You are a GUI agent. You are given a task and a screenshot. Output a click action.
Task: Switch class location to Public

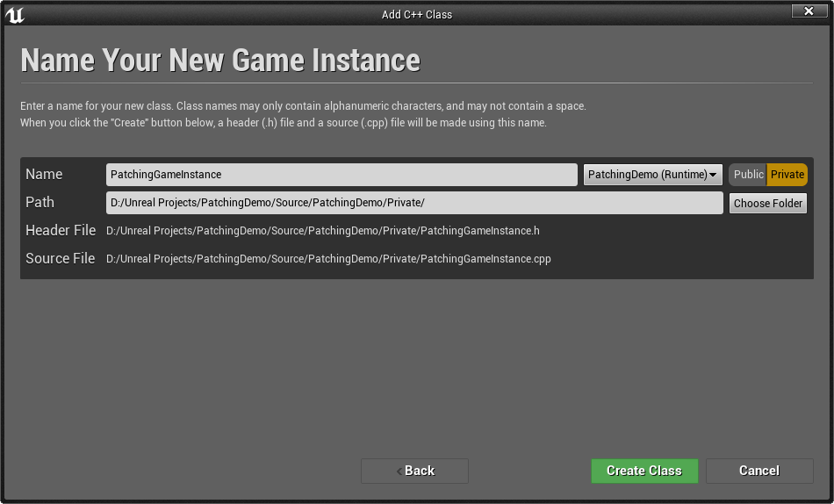pos(748,175)
